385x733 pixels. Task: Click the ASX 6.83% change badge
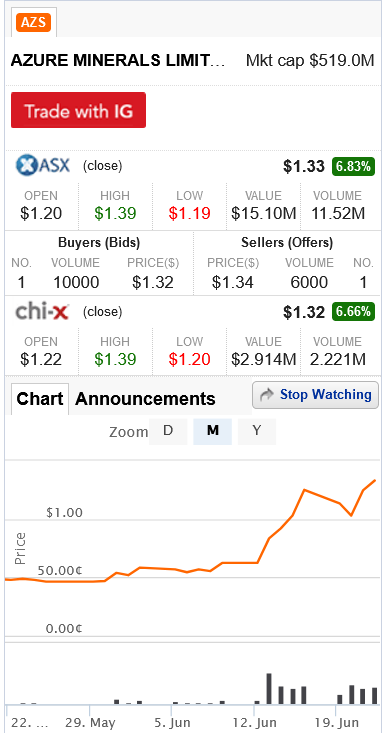[354, 165]
